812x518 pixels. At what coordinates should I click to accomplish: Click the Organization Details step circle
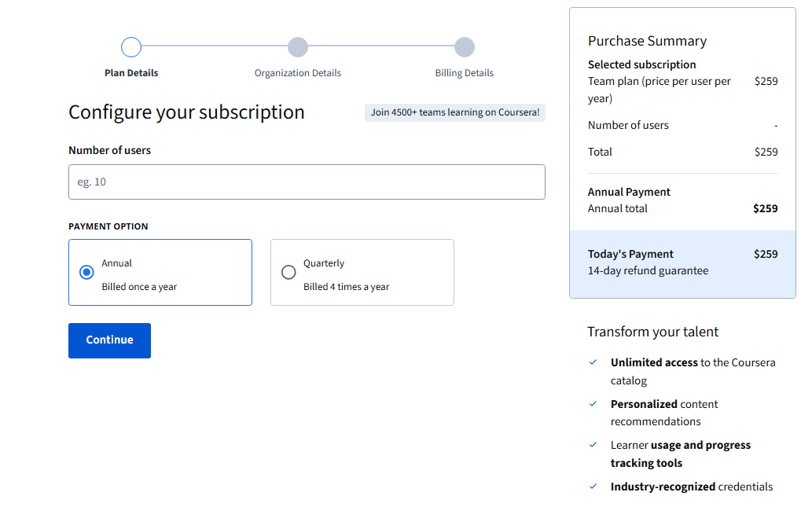pyautogui.click(x=298, y=47)
